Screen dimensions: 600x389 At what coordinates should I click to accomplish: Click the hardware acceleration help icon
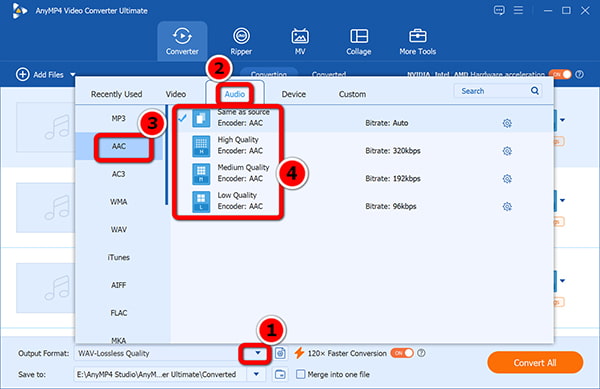pos(580,74)
